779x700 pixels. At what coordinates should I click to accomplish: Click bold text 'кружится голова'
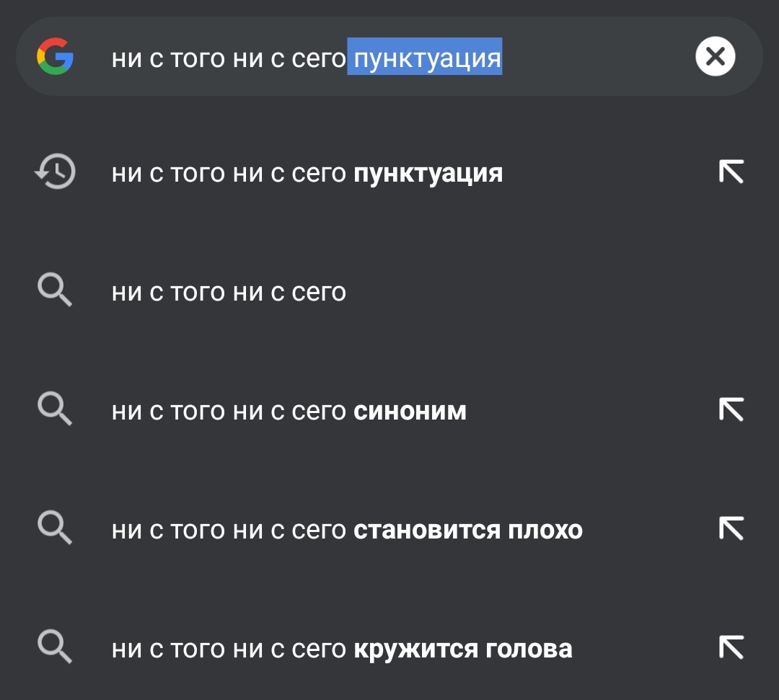pos(463,650)
